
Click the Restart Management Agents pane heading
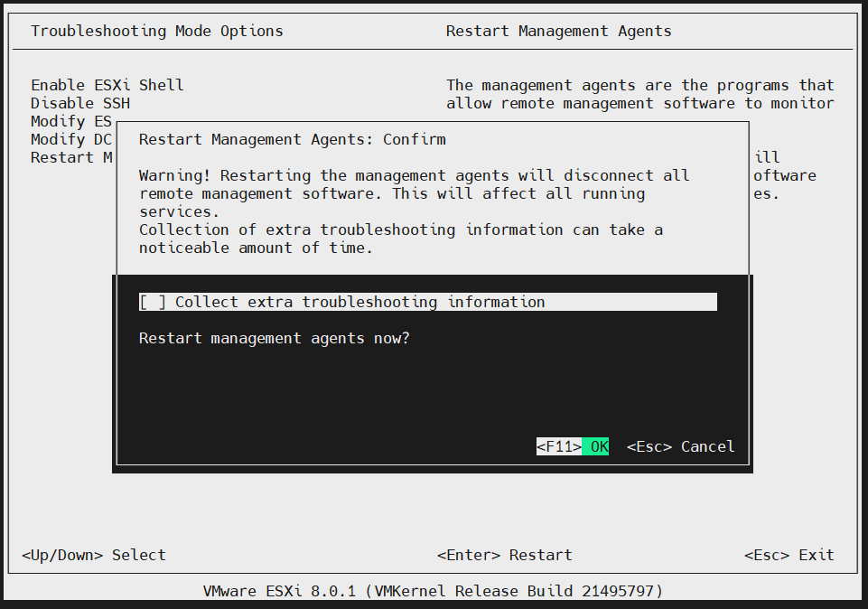[558, 31]
